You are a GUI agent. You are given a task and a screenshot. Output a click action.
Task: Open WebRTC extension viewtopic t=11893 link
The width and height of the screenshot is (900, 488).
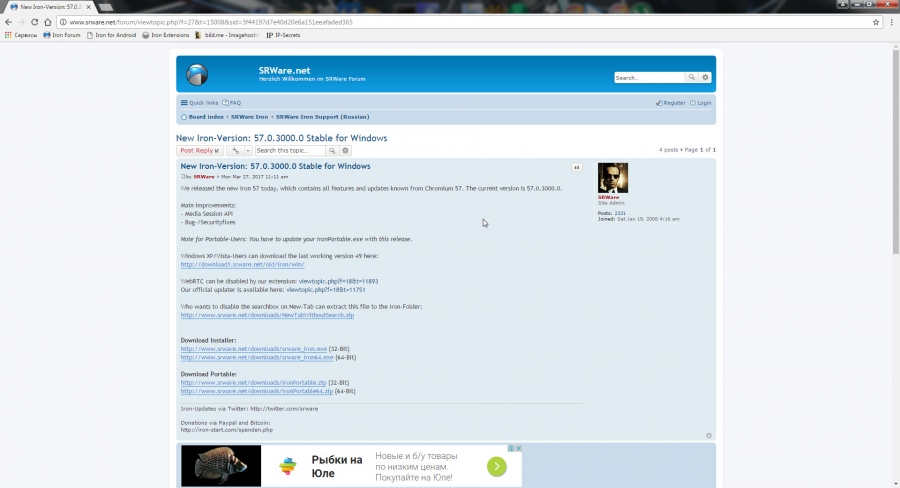click(x=338, y=281)
